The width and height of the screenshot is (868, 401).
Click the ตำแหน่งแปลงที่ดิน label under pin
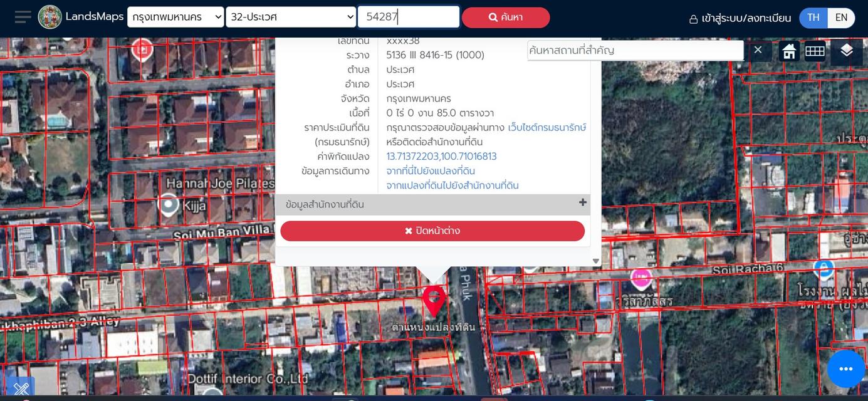tap(434, 327)
